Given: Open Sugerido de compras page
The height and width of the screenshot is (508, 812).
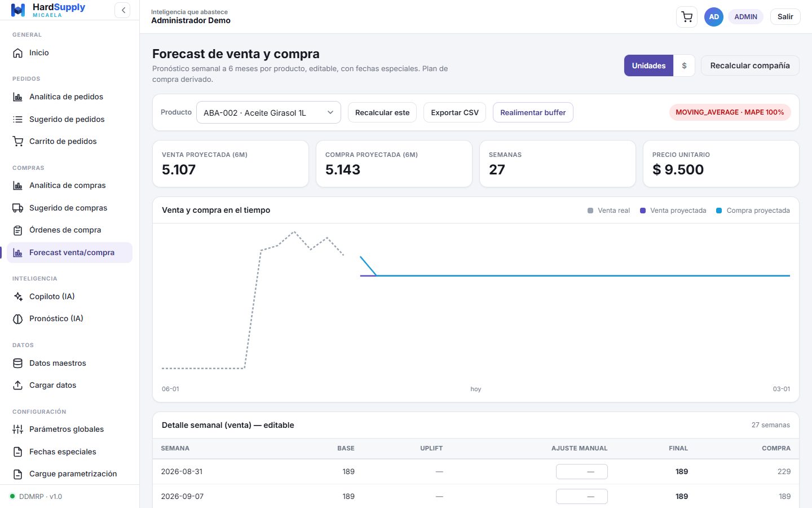Looking at the screenshot, I should coord(69,208).
